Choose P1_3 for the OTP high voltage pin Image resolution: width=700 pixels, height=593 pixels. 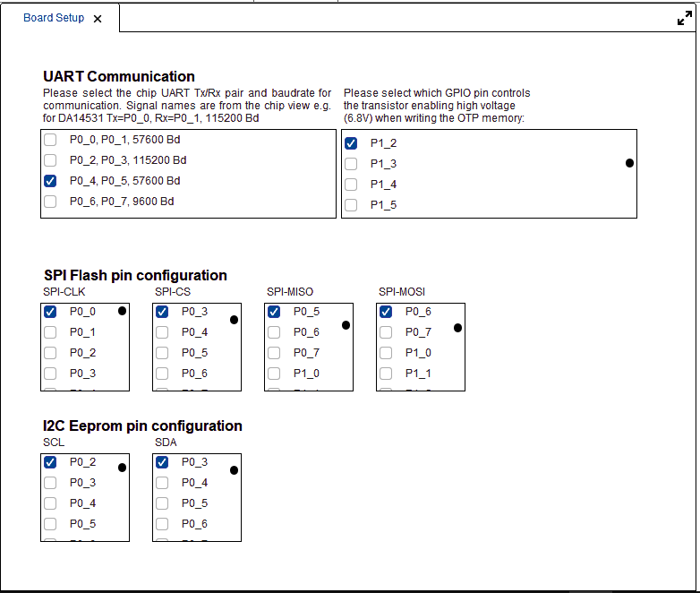[x=351, y=164]
